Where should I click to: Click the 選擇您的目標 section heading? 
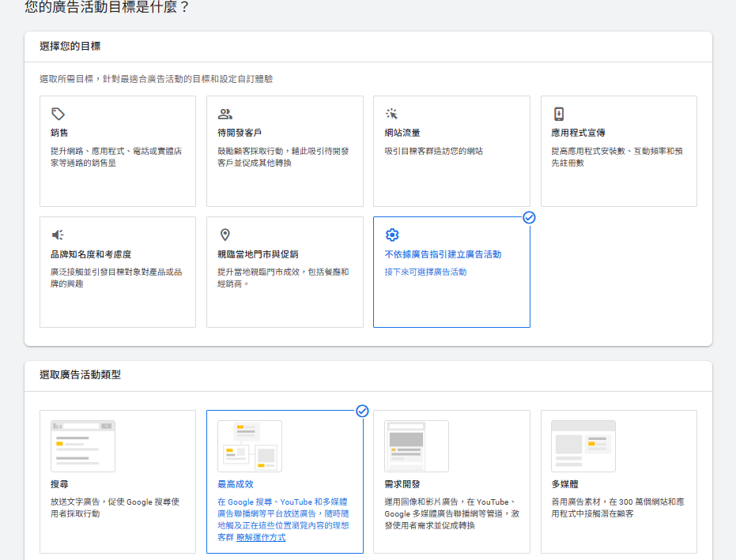pyautogui.click(x=70, y=46)
